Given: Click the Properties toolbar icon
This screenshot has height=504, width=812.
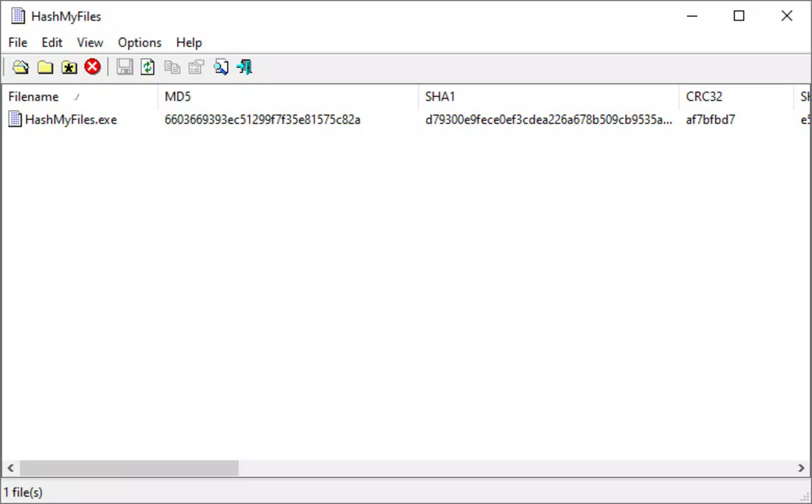Looking at the screenshot, I should 196,67.
